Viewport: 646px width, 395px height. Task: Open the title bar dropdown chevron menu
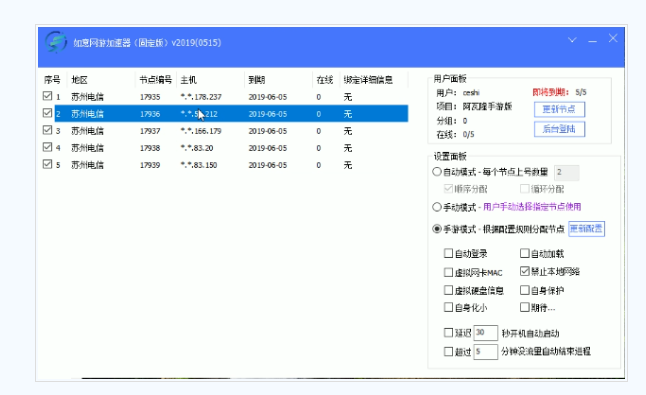[572, 40]
